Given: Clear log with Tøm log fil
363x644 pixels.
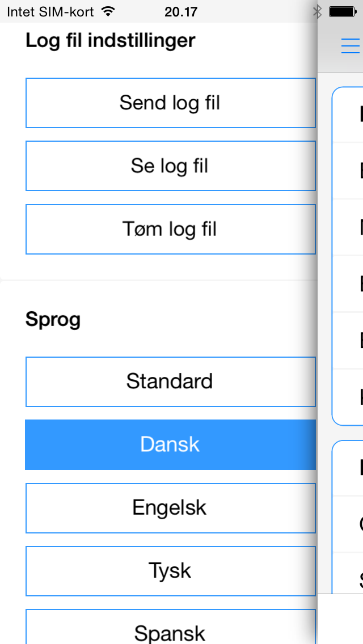Looking at the screenshot, I should pyautogui.click(x=170, y=229).
